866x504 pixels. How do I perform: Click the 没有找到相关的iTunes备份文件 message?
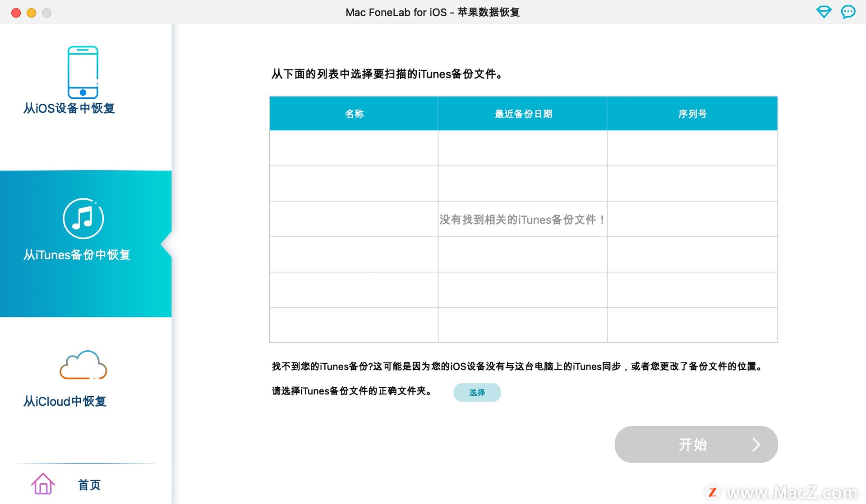pyautogui.click(x=522, y=220)
